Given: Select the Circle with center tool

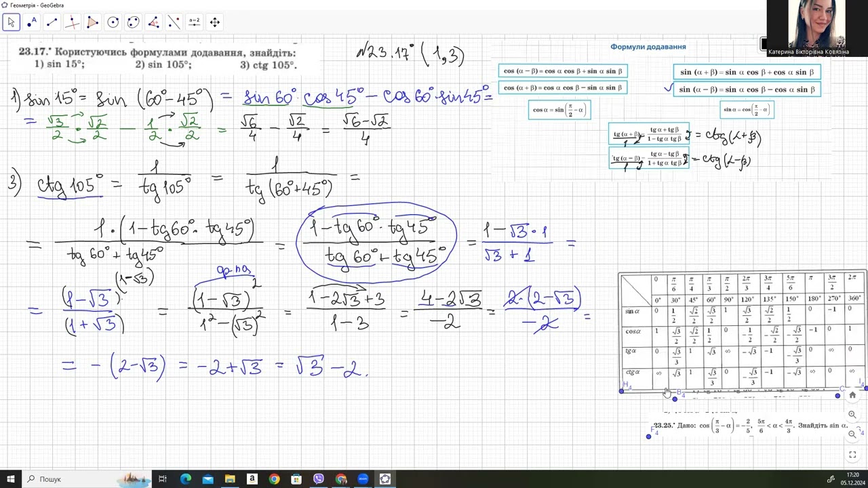Looking at the screenshot, I should (x=113, y=22).
